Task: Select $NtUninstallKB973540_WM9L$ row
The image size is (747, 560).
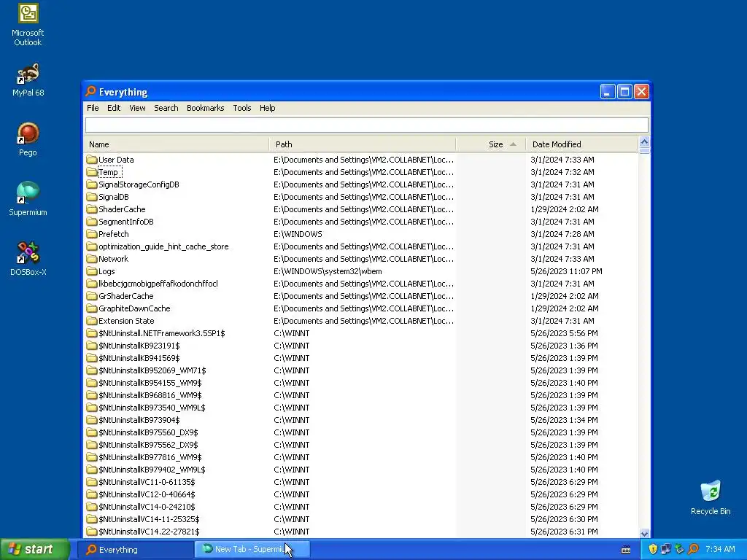Action: tap(152, 407)
